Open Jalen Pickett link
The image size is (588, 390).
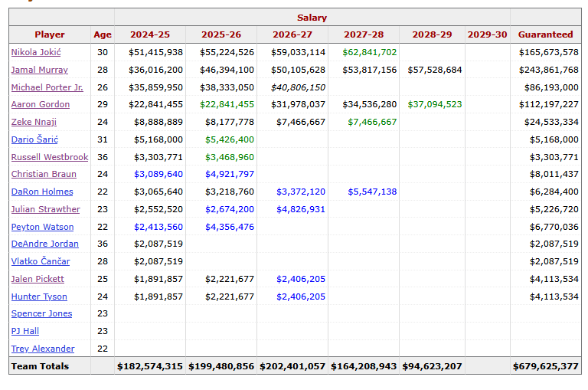coord(38,279)
